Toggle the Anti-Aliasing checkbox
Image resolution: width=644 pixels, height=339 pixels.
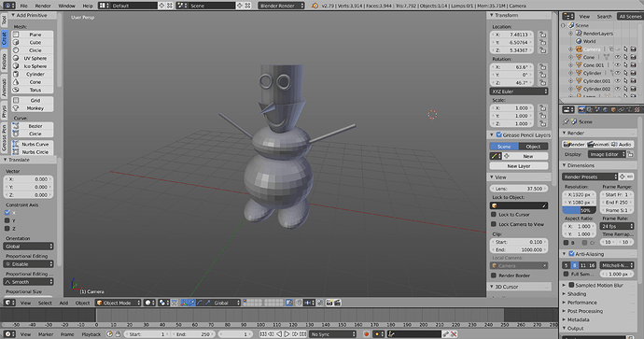tap(571, 254)
